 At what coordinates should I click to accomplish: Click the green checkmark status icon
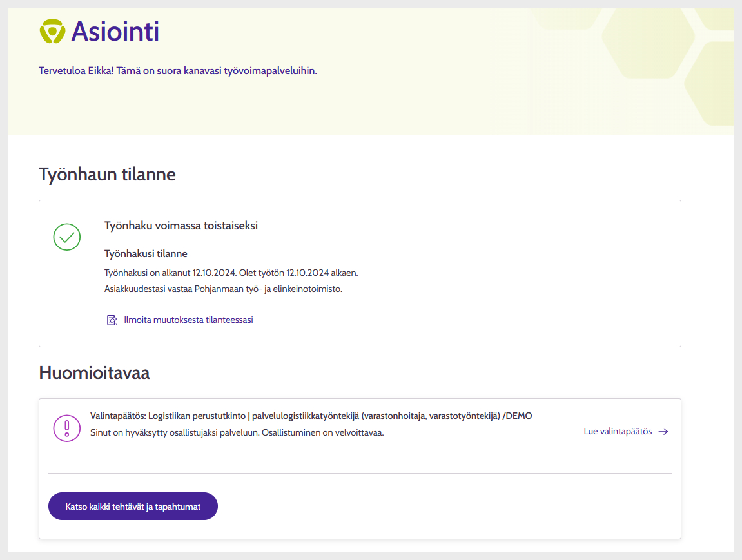(x=66, y=237)
